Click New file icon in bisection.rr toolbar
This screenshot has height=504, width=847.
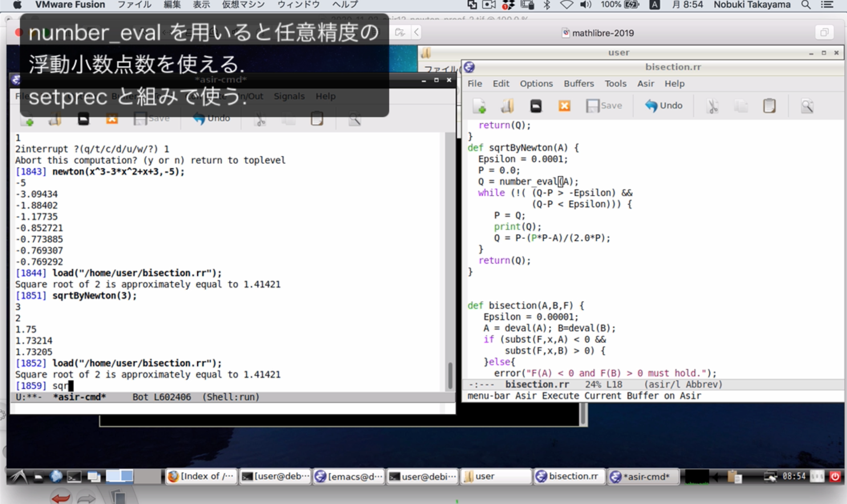(x=479, y=106)
